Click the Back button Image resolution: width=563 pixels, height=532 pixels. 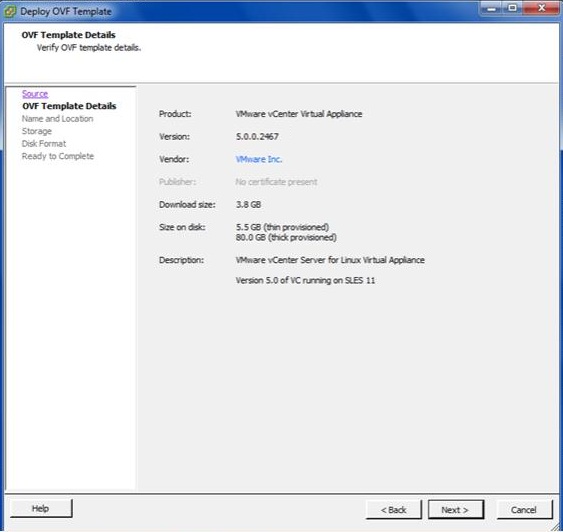pos(394,510)
